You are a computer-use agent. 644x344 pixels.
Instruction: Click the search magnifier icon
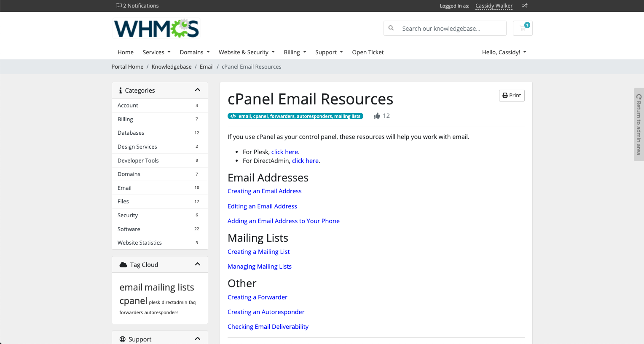coord(391,28)
